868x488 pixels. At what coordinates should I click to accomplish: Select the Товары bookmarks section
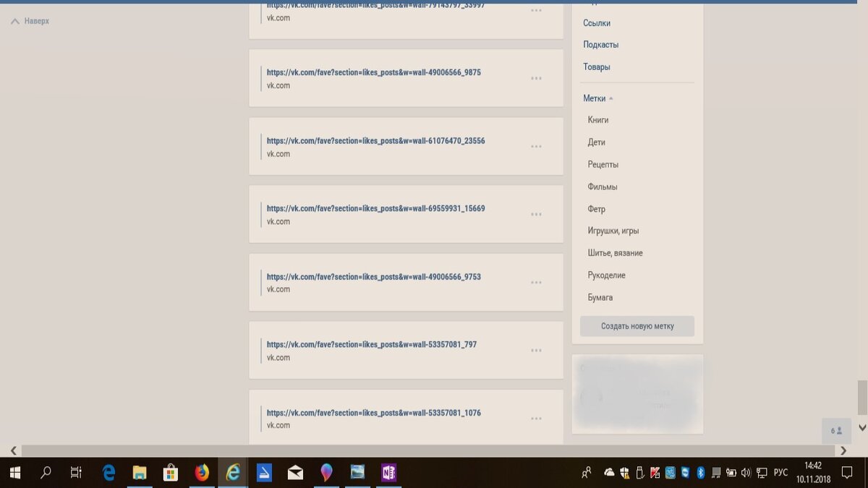[597, 67]
